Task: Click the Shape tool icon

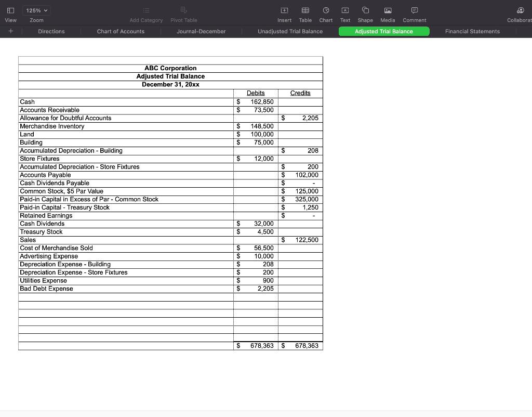Action: pos(365,10)
